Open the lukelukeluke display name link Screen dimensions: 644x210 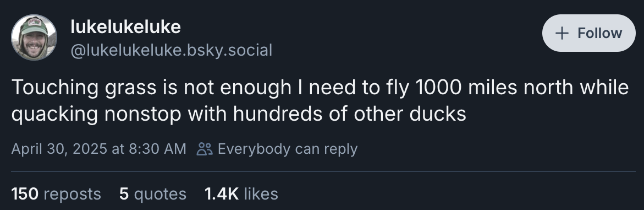126,27
